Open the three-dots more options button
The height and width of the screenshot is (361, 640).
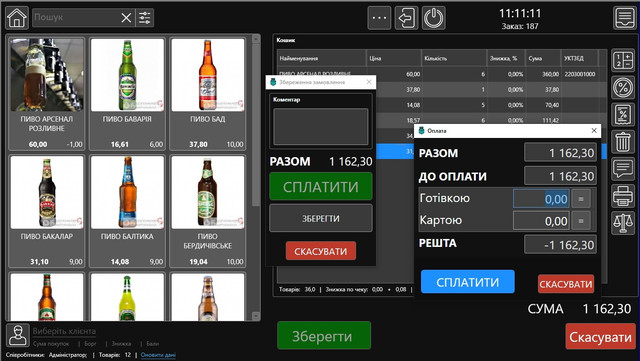point(379,18)
